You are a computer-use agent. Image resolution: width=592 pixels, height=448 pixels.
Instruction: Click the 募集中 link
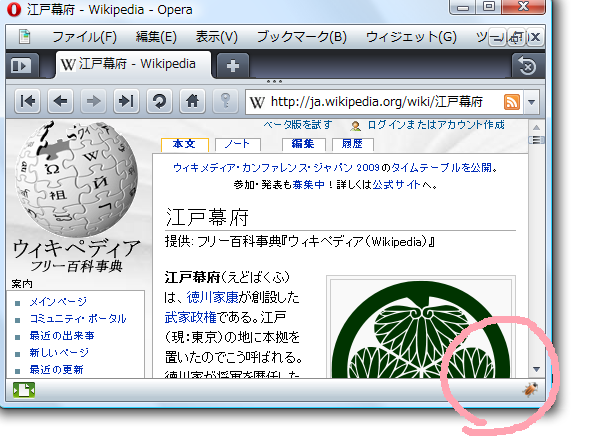point(308,185)
